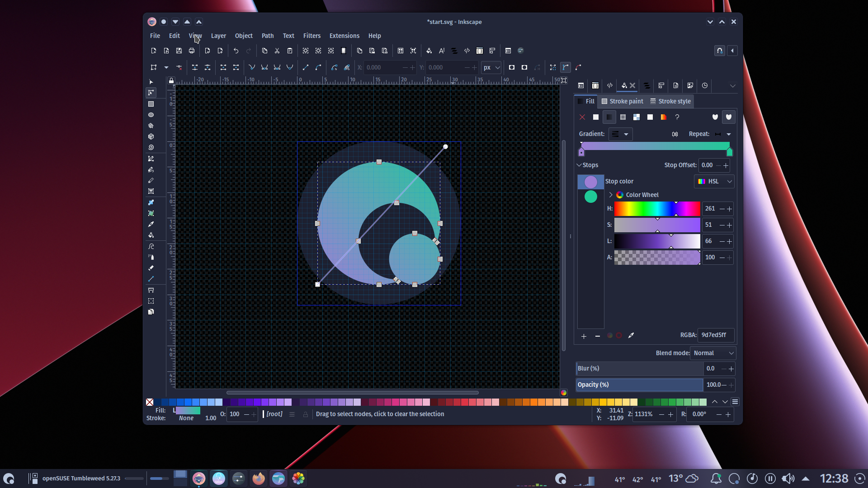The height and width of the screenshot is (488, 868).
Task: Open Text and Font dialog icon
Action: tap(442, 51)
